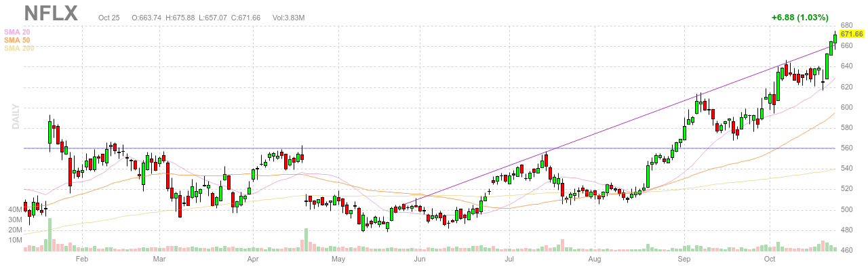Click the 560 price axis label
The width and height of the screenshot is (868, 271).
point(846,148)
